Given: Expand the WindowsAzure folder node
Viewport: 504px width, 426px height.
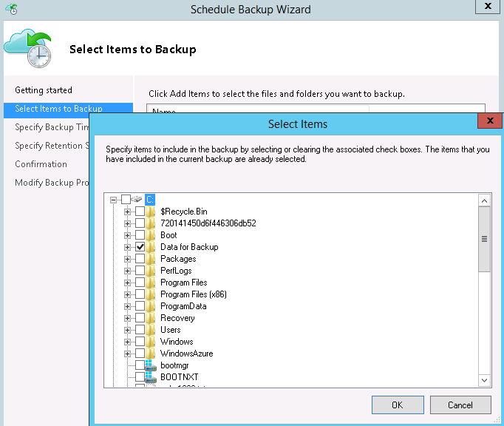Looking at the screenshot, I should pyautogui.click(x=127, y=354).
